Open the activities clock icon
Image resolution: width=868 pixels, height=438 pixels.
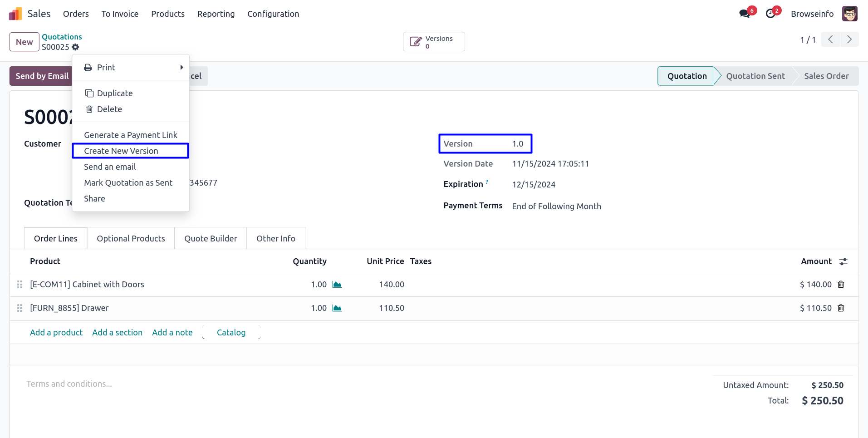click(x=770, y=14)
